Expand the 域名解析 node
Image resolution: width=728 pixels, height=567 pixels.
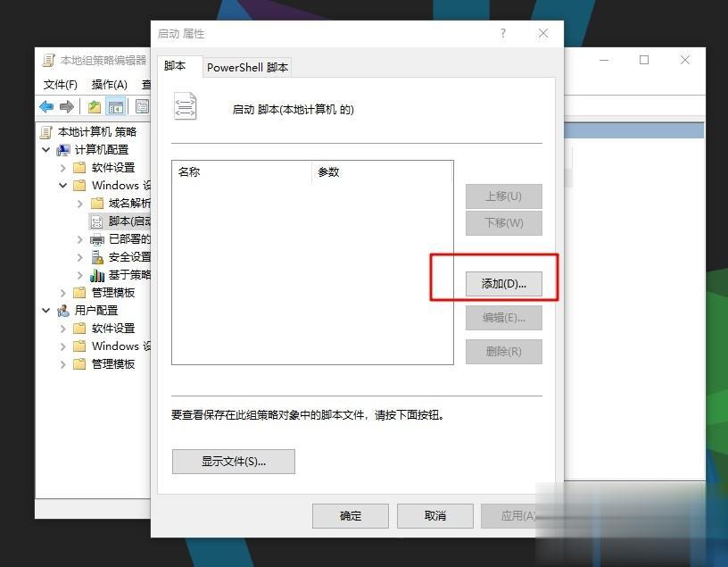click(x=80, y=204)
